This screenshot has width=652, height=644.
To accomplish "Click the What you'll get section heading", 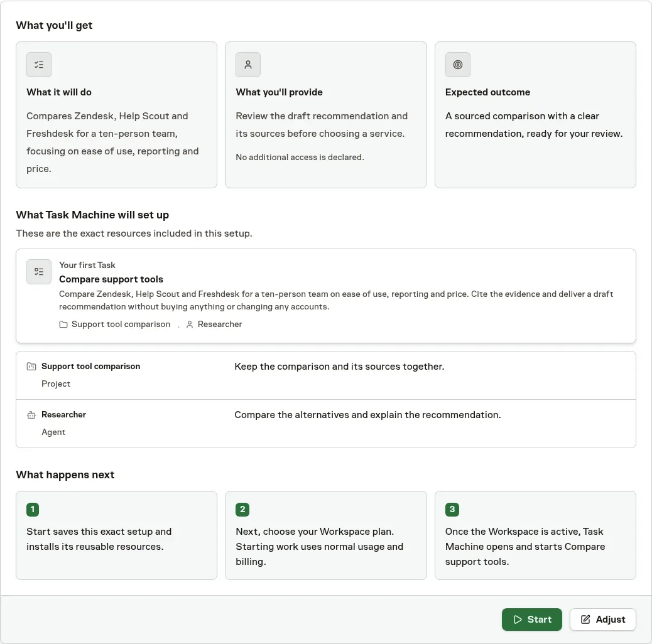I will point(54,25).
